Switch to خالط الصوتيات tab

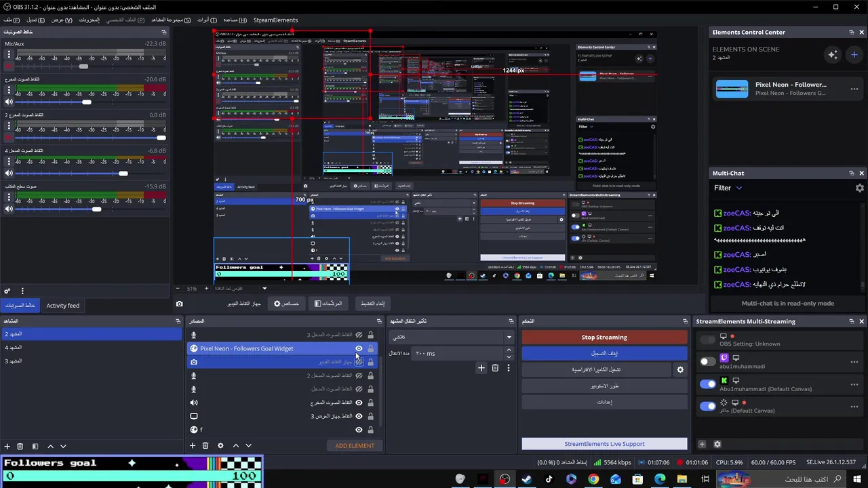pyautogui.click(x=20, y=306)
